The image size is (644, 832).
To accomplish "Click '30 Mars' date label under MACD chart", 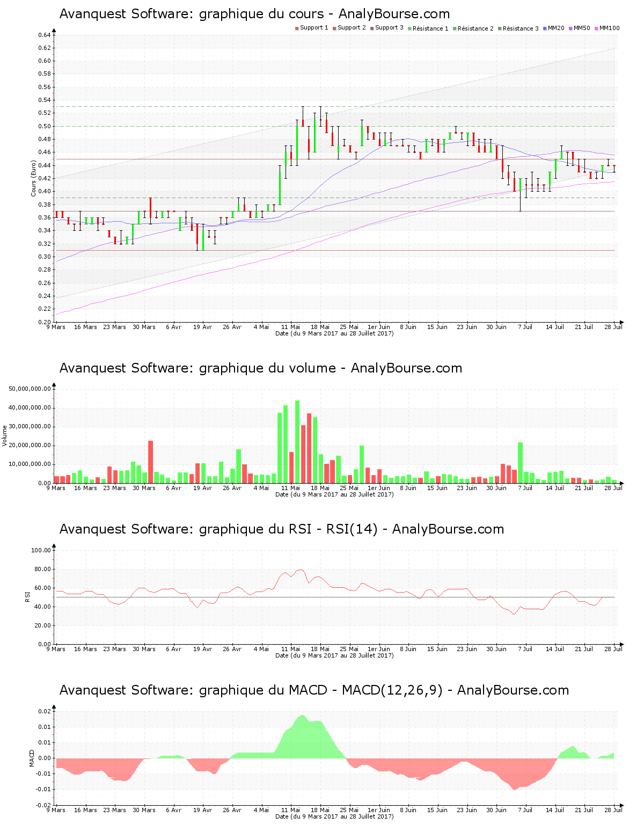I will tap(144, 810).
